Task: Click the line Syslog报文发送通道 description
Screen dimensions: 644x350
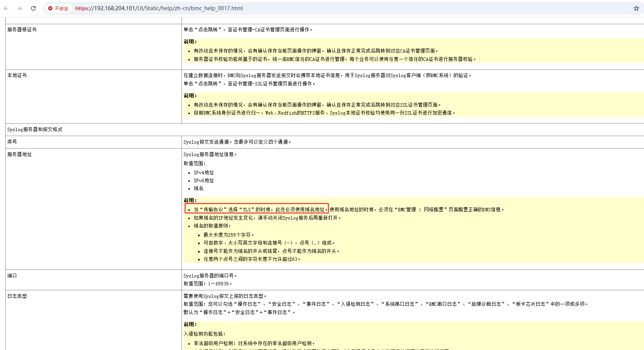Action: click(237, 142)
